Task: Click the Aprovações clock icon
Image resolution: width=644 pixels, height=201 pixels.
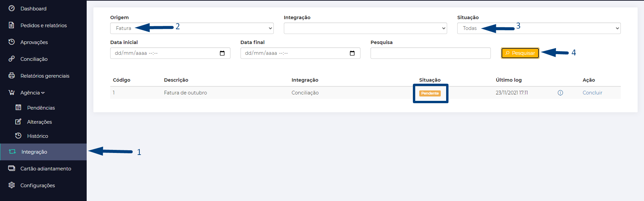Action: [x=11, y=42]
